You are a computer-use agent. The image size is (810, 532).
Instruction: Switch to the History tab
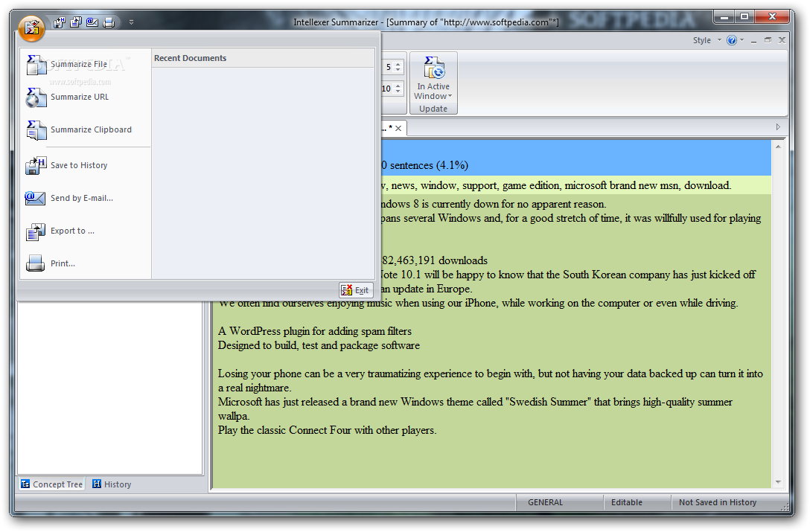[112, 484]
